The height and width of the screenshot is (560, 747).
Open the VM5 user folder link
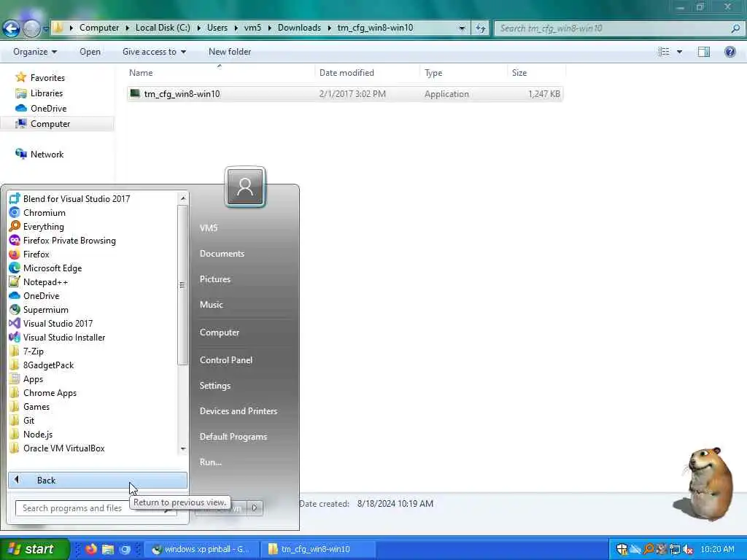(208, 227)
